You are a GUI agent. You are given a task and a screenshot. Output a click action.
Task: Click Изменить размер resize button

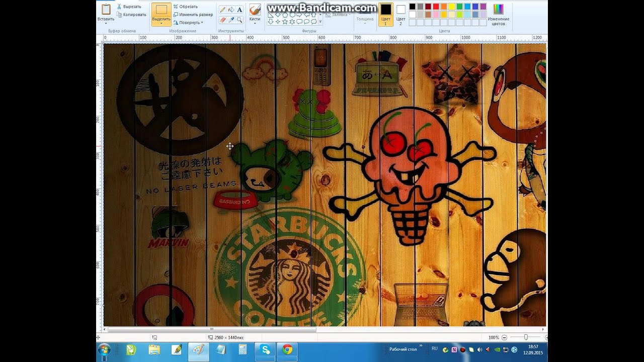click(x=193, y=15)
